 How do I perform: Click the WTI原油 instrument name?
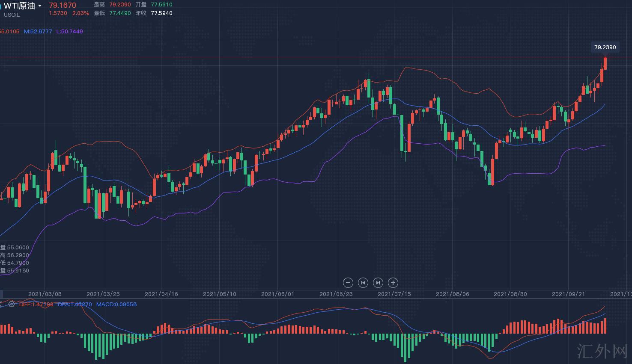(20, 6)
